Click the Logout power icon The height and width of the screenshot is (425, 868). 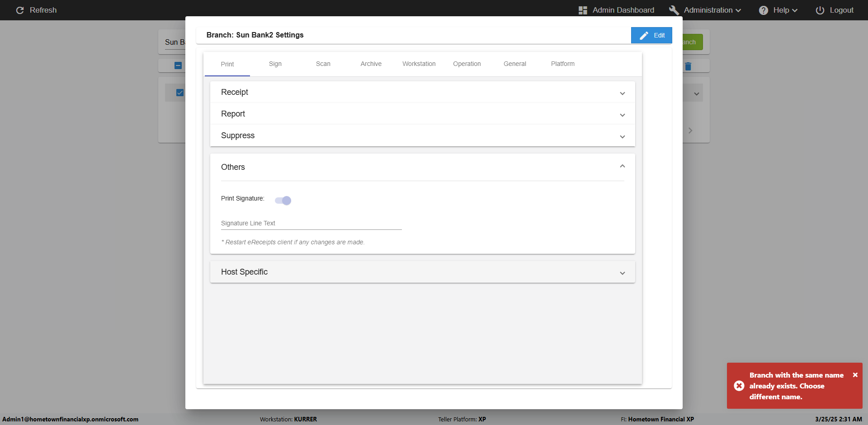coord(820,10)
